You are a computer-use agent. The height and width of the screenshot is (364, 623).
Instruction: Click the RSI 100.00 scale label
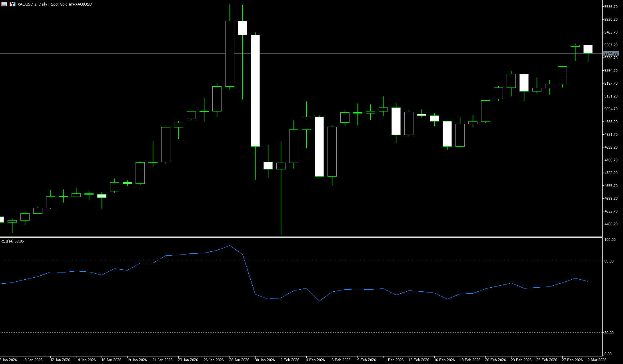(610, 240)
